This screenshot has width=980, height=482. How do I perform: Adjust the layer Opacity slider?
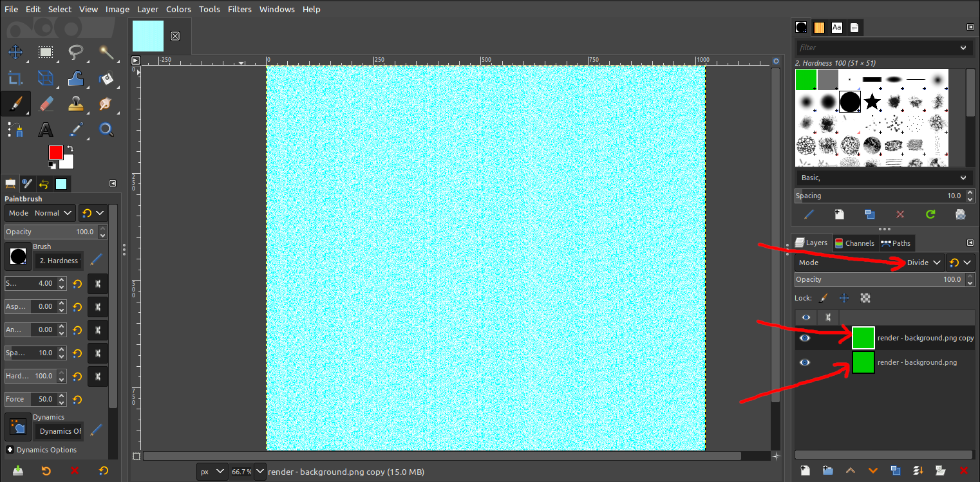pos(879,279)
